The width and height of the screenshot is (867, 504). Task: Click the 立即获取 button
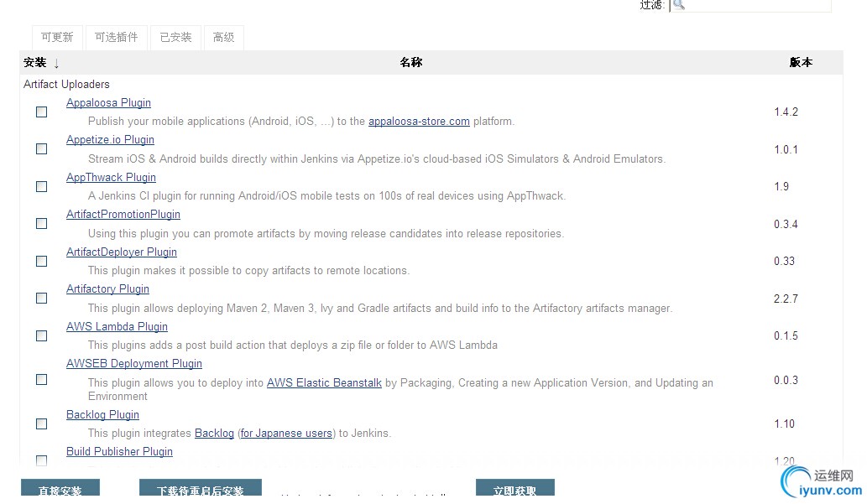click(x=514, y=488)
